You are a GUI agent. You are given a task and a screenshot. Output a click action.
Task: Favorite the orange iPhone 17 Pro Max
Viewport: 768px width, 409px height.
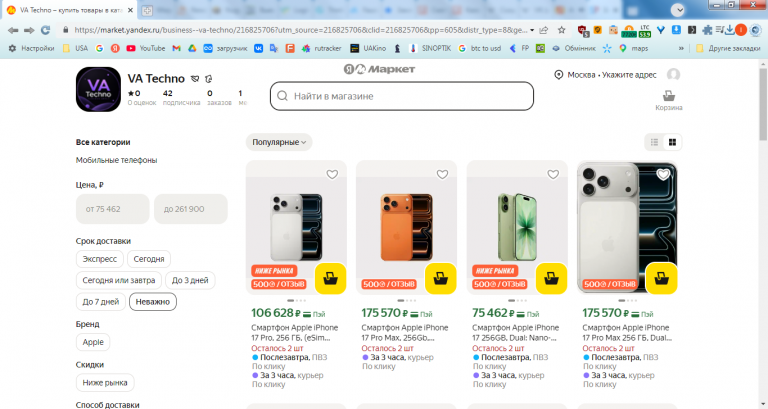tap(442, 174)
